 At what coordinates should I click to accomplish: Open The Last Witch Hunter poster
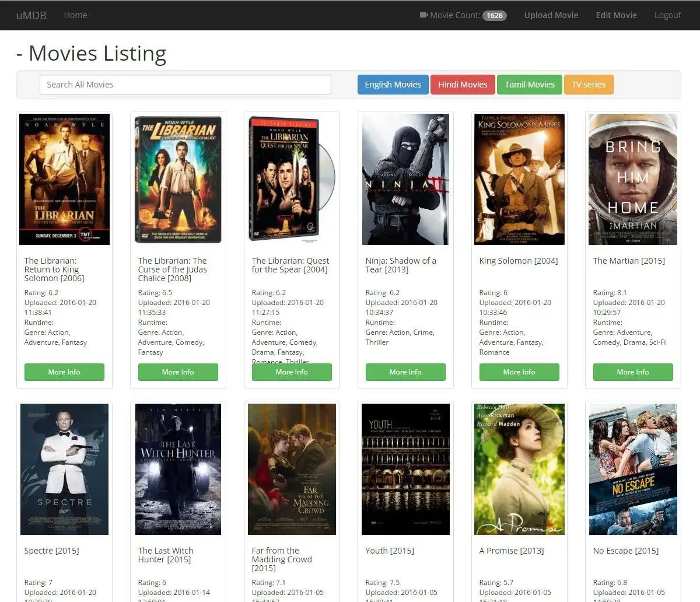(178, 469)
